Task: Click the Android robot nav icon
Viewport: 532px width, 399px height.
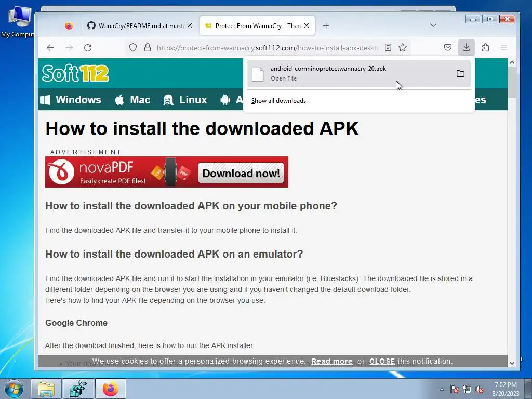Action: [225, 100]
